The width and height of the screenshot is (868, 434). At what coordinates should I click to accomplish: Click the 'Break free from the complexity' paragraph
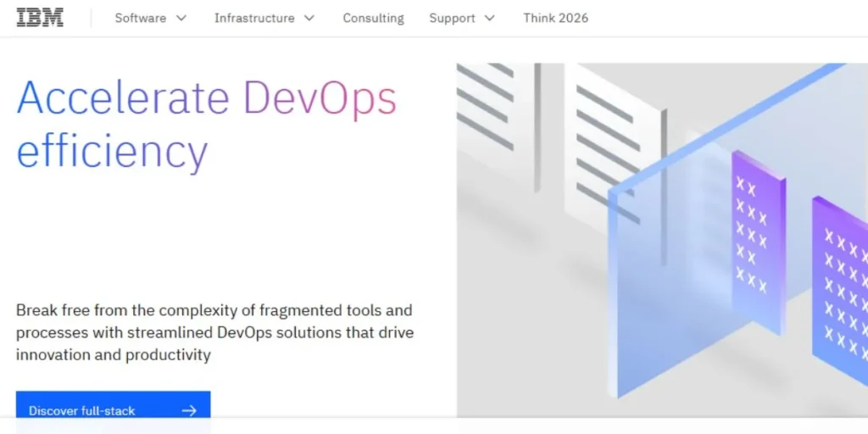214,332
